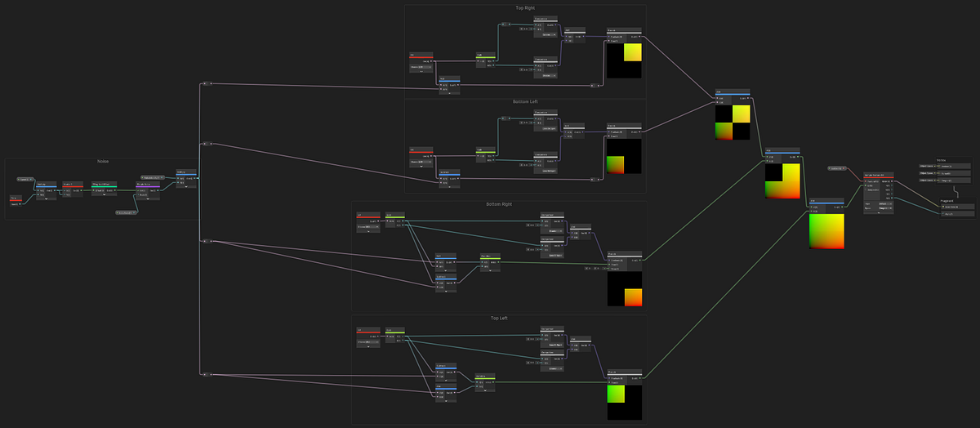This screenshot has height=428, width=980.
Task: Click the Top Right Branch preview thumbnail
Action: 624,60
